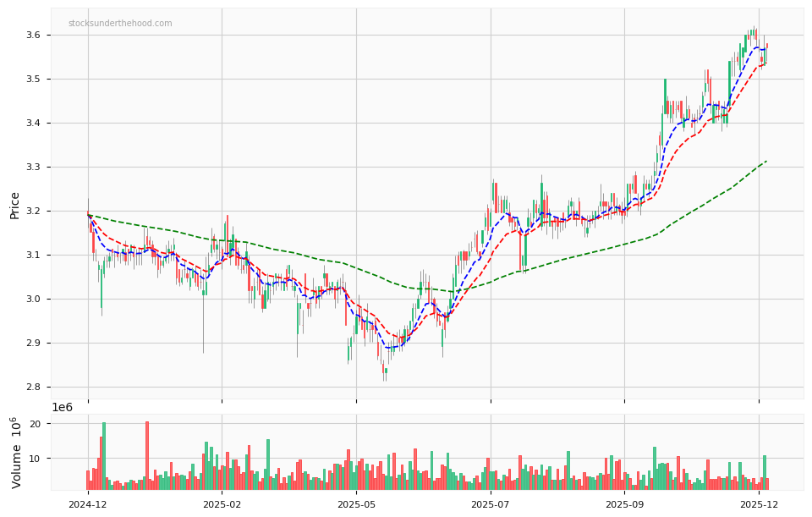The height and width of the screenshot is (517, 812).
Task: Click the 1e6 exponent label above volume panel
Action: click(63, 407)
